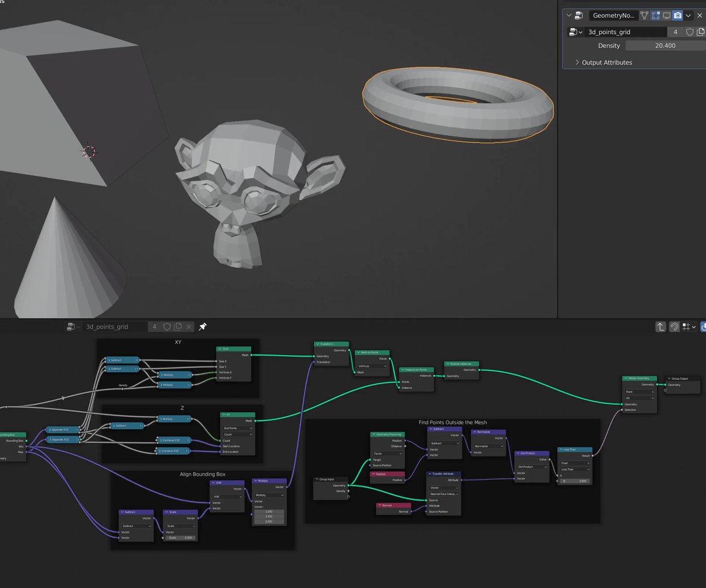Image resolution: width=706 pixels, height=588 pixels.
Task: Toggle modifier display in edit mode
Action: 655,16
